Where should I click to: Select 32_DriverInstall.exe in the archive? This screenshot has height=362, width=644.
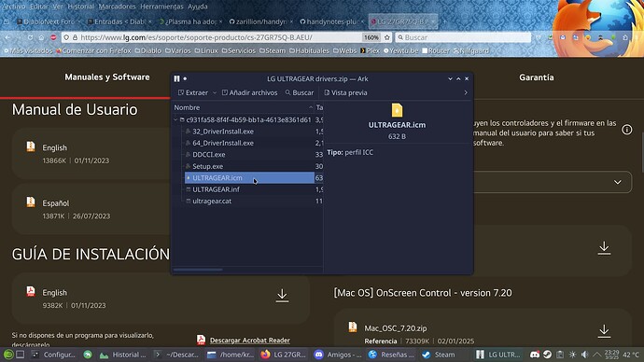223,132
